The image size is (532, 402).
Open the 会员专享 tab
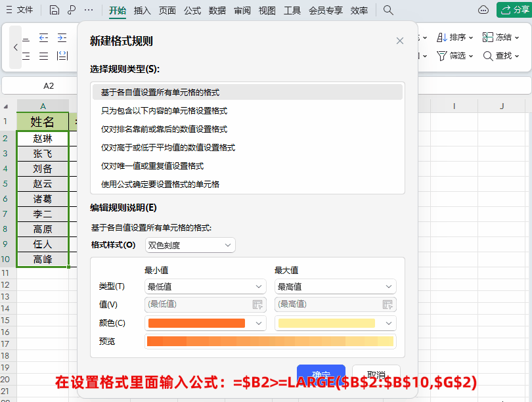pos(325,11)
